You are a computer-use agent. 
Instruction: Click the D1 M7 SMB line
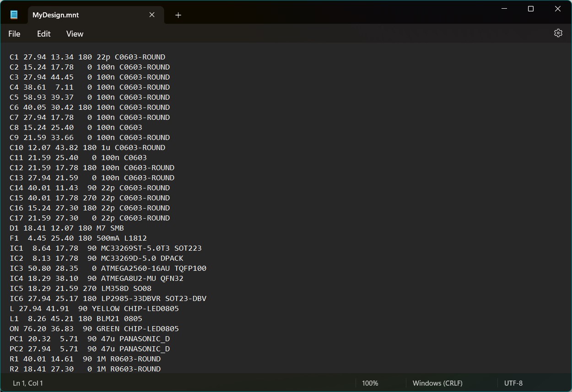pos(67,228)
